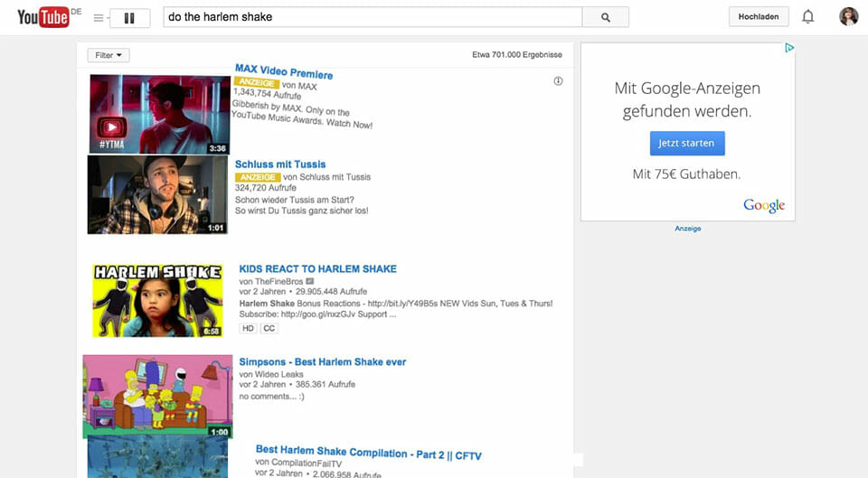Click the 29.905.448 Aufrufe view count
This screenshot has width=868, height=478.
click(331, 292)
